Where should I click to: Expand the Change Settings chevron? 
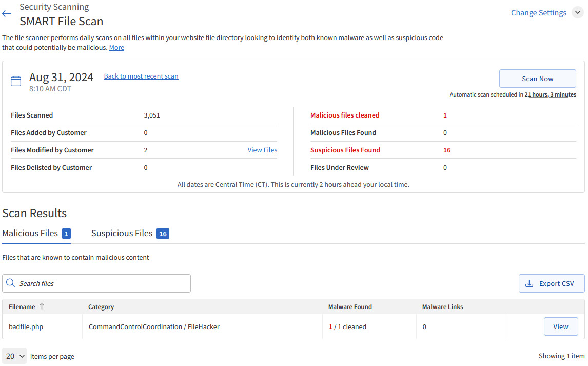point(577,13)
